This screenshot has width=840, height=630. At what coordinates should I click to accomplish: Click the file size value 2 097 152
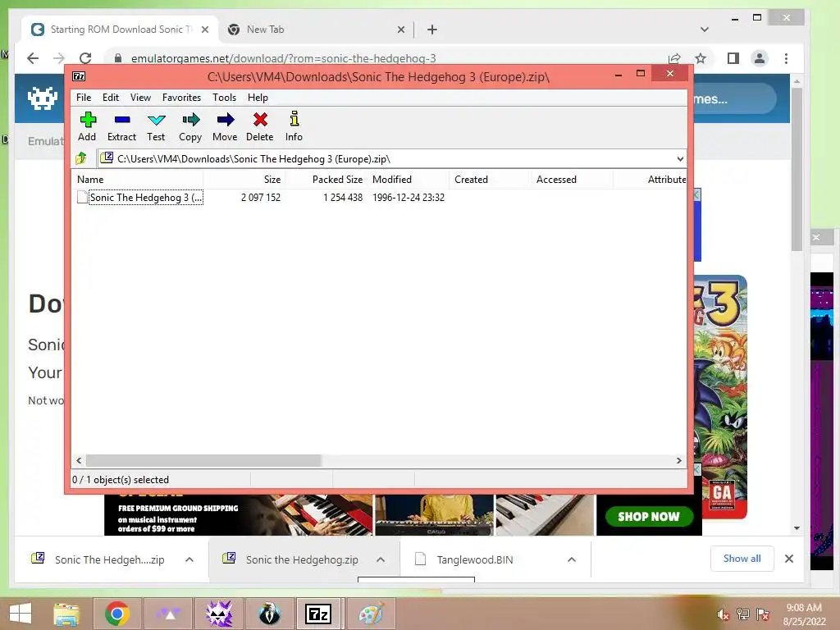point(261,198)
